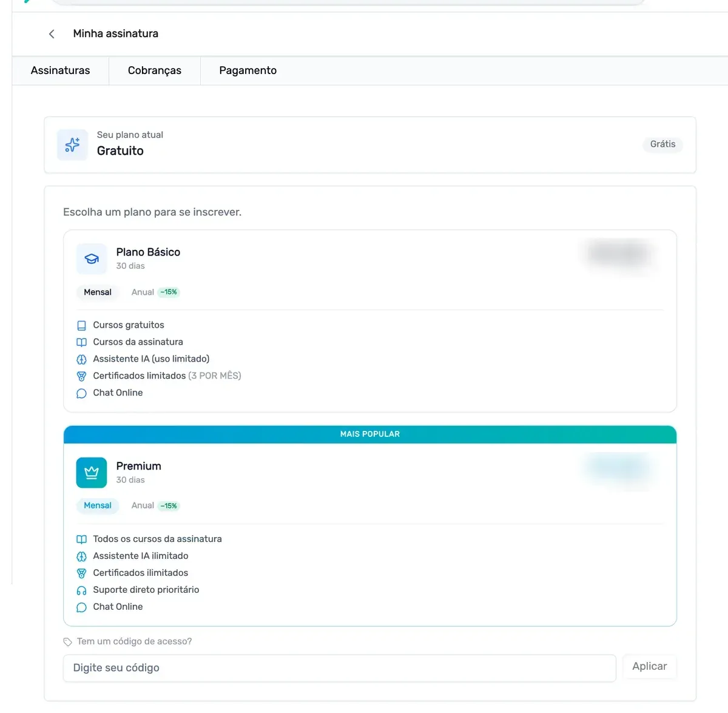This screenshot has width=728, height=713.
Task: Select Anual billing for Premium plan
Action: (x=155, y=505)
